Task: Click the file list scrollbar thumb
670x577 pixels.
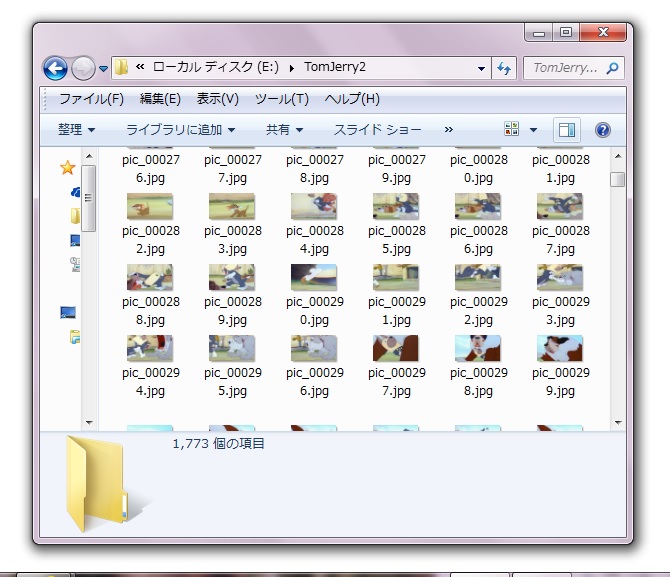Action: [x=617, y=180]
